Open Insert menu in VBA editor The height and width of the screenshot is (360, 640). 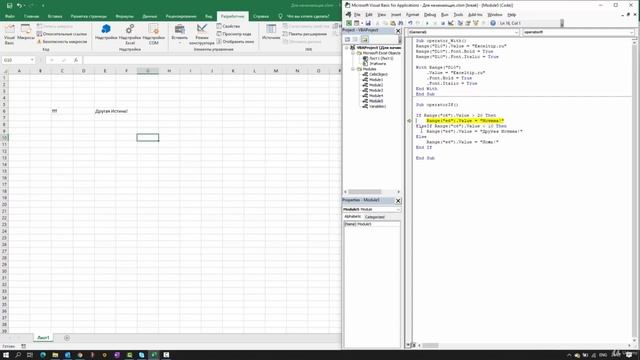click(396, 15)
